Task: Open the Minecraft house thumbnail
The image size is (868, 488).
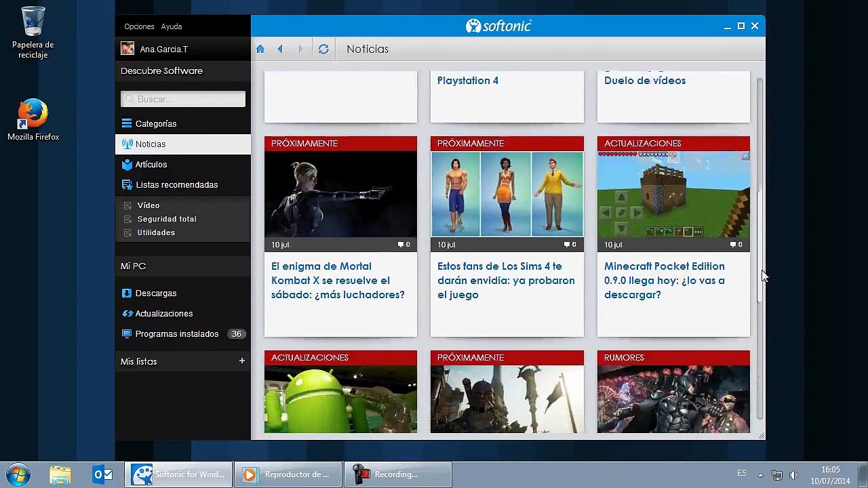Action: 673,194
